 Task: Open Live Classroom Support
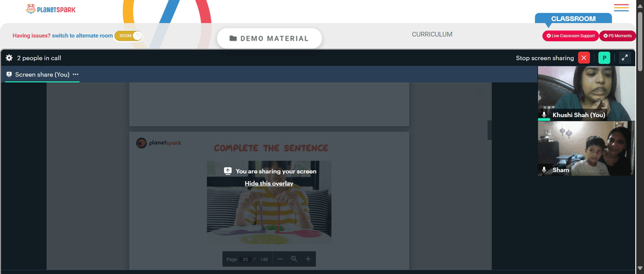point(571,35)
